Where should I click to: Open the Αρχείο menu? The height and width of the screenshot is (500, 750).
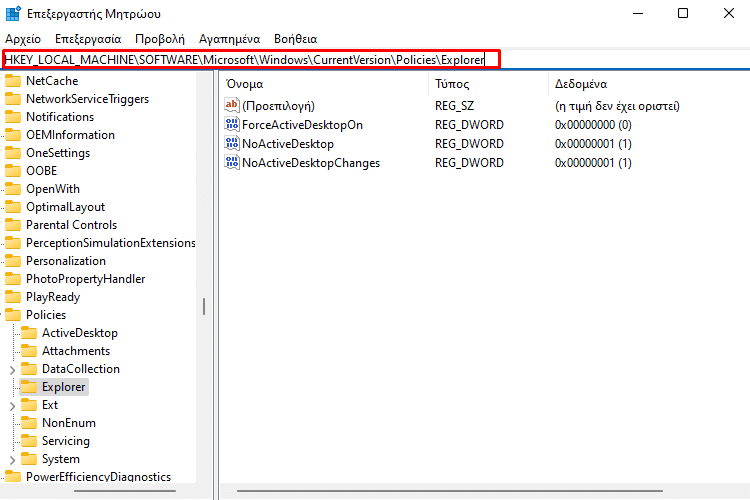click(23, 39)
